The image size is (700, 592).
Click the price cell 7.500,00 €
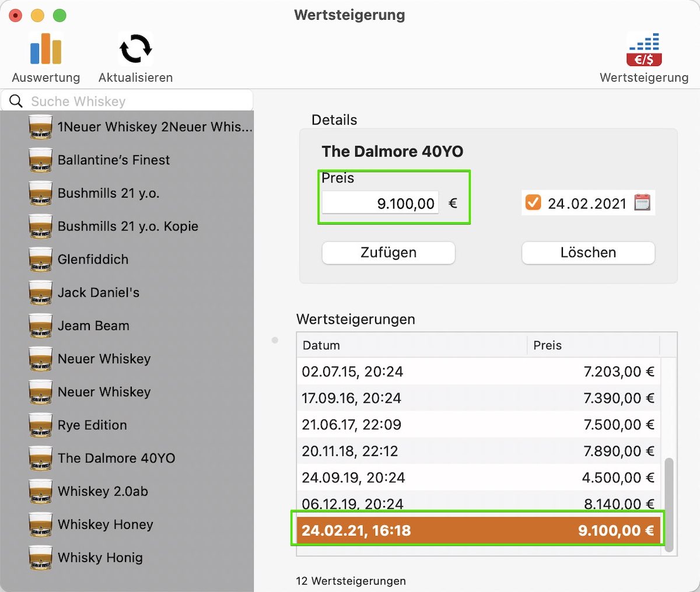coord(619,425)
